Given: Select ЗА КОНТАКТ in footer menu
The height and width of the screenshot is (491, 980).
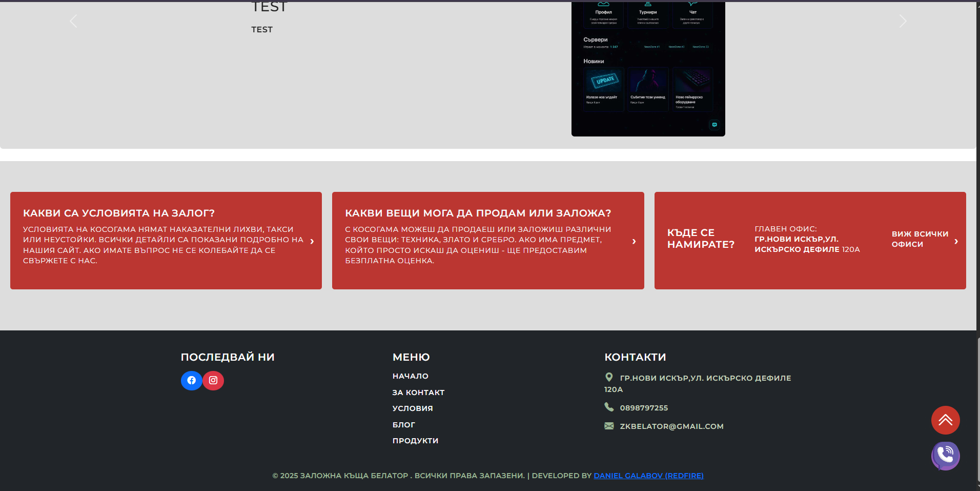Looking at the screenshot, I should point(418,392).
